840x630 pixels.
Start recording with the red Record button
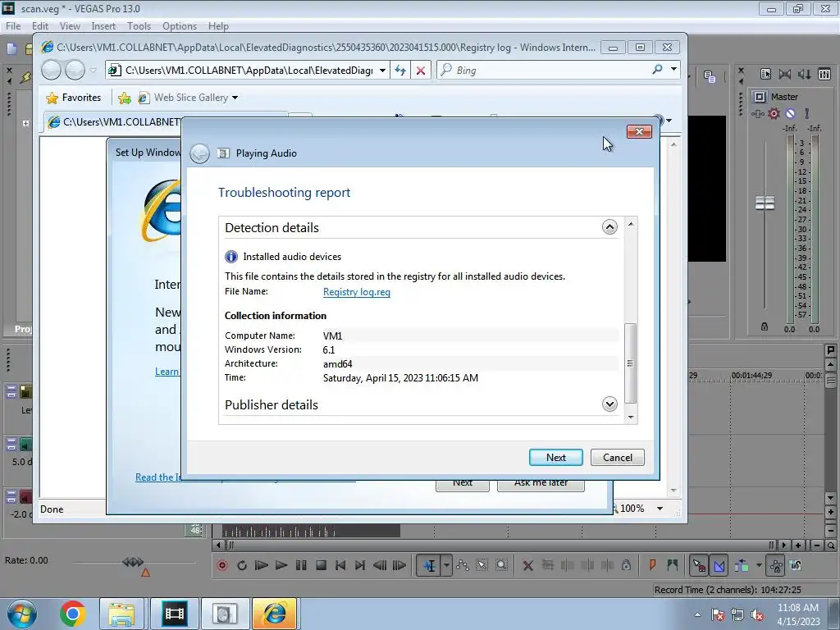click(x=222, y=565)
